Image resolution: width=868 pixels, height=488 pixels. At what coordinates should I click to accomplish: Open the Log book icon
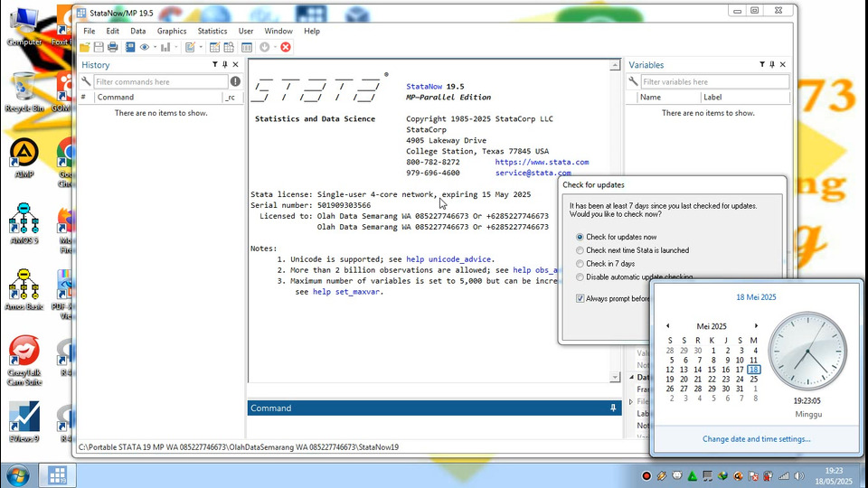click(128, 47)
